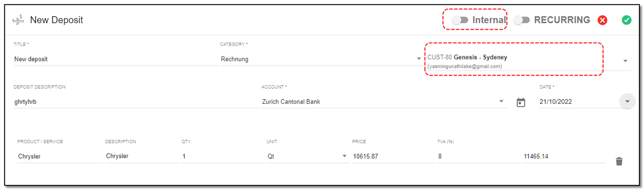Expand the round arrow beside date field
Viewport: 644px width, 190px height.
[627, 101]
